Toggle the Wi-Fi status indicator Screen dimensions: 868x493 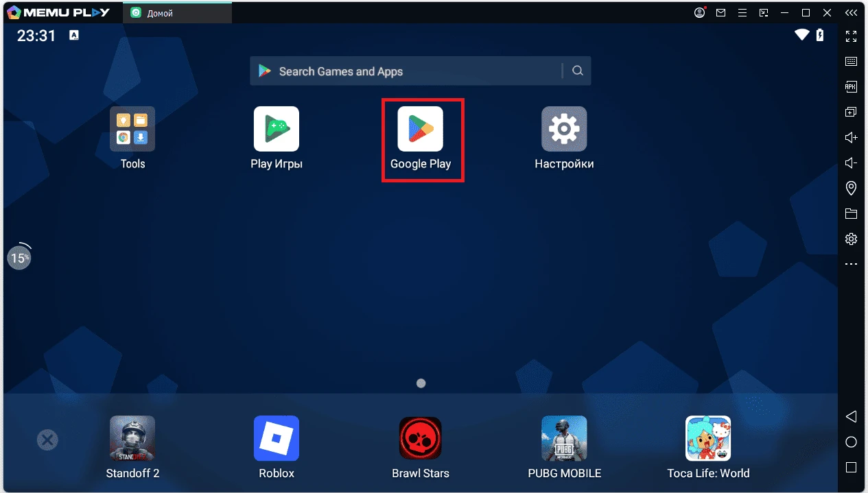click(801, 36)
